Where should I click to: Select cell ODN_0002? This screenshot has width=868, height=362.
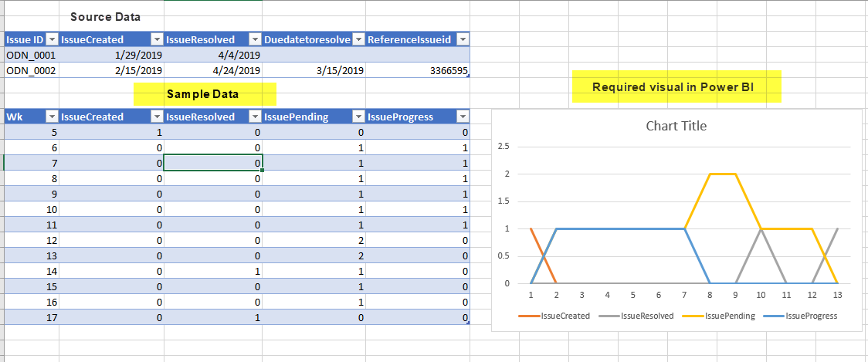pyautogui.click(x=32, y=70)
